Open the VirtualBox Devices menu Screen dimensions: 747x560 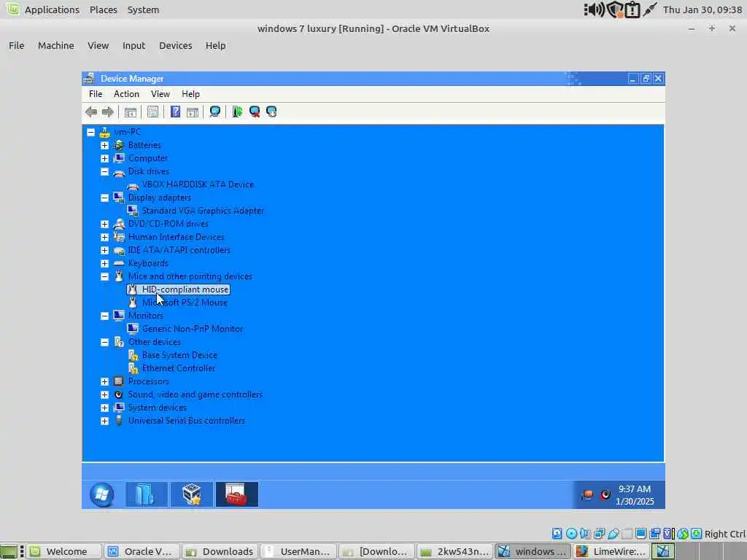click(x=175, y=46)
